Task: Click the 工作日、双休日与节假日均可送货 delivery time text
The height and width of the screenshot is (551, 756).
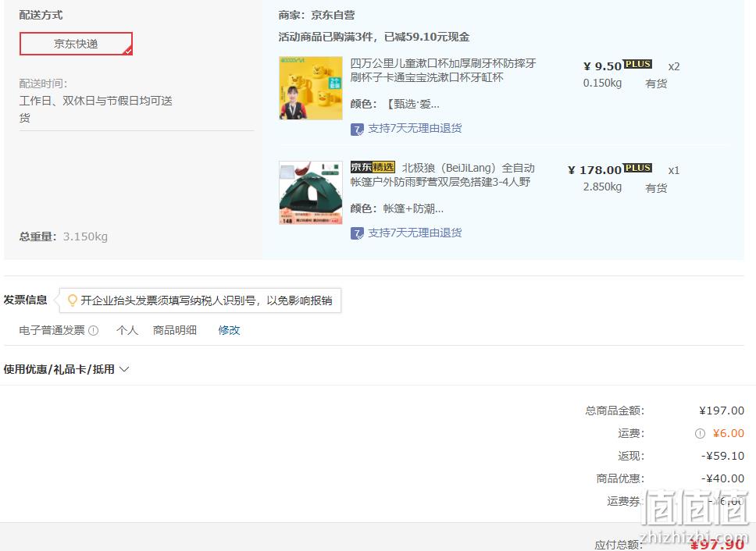Action: [x=95, y=108]
